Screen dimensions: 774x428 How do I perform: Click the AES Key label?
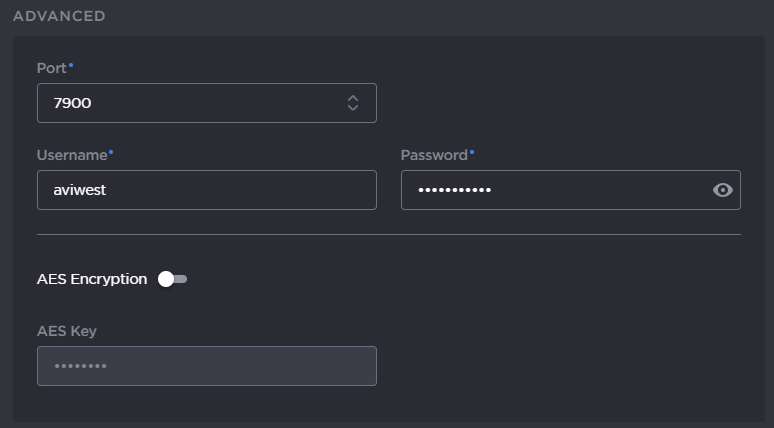point(66,331)
